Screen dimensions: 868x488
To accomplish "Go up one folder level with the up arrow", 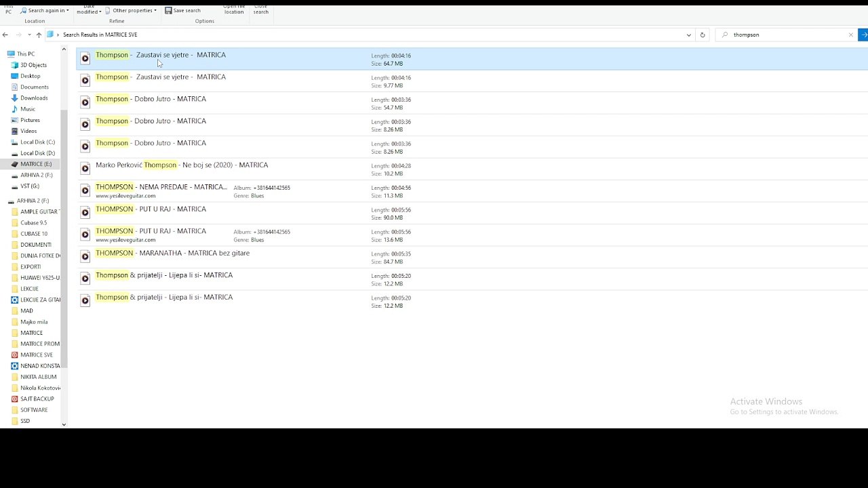I will (x=39, y=35).
